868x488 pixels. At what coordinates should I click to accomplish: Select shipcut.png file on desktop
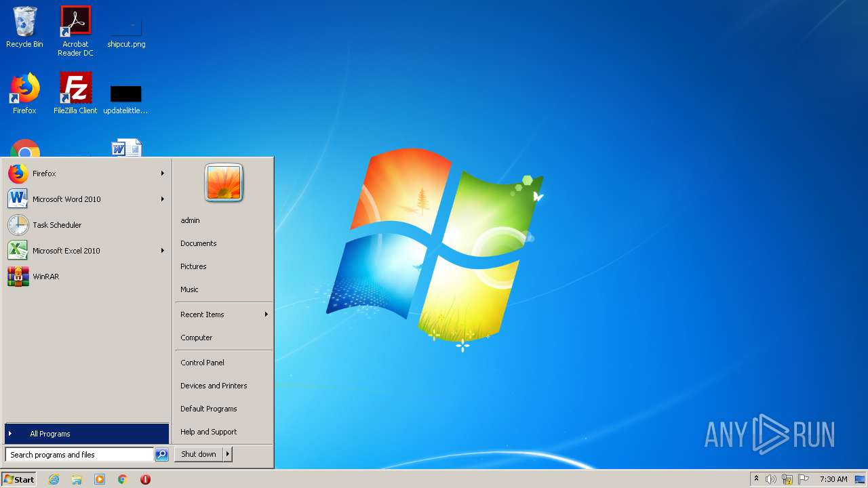coord(126,31)
